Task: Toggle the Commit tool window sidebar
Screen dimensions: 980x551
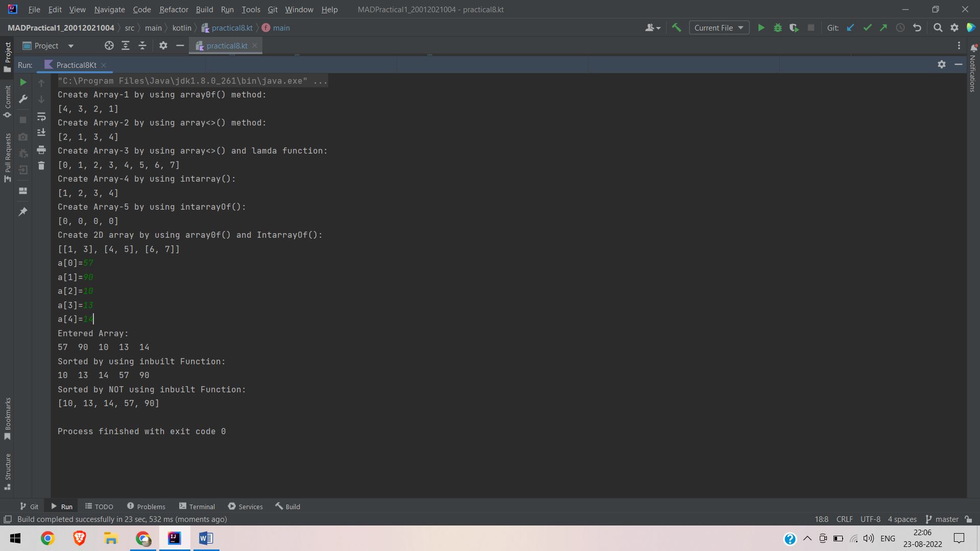Action: tap(8, 96)
